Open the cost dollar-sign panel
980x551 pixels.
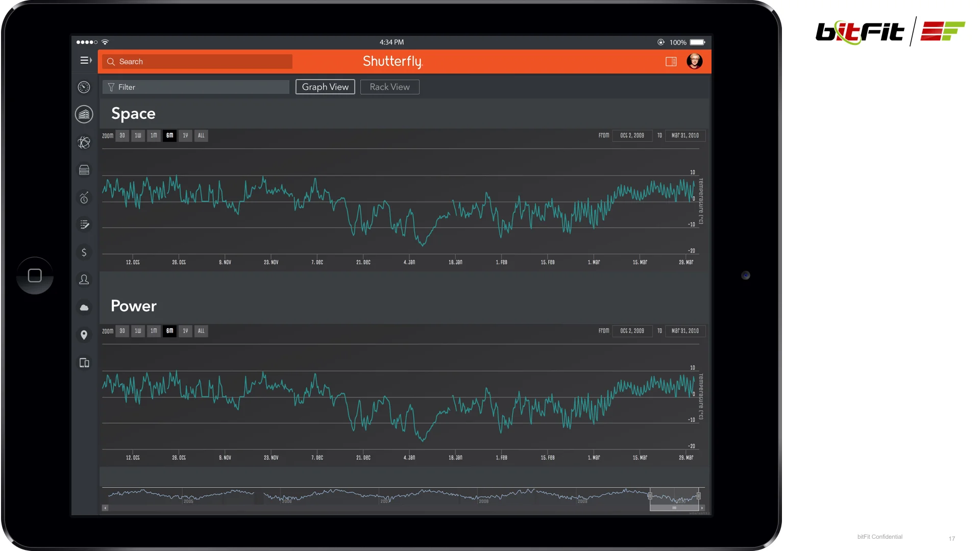coord(84,252)
